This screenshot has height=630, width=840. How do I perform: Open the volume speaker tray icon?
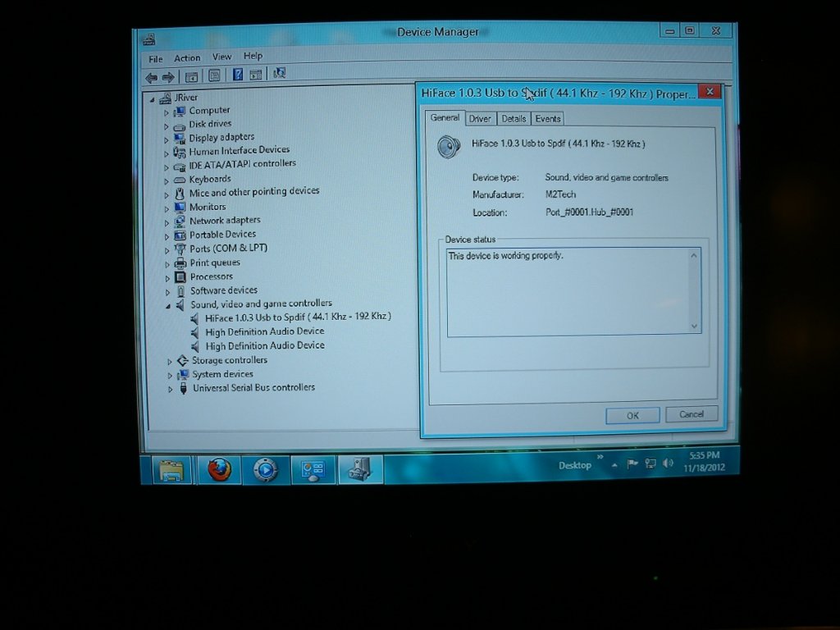tap(668, 463)
